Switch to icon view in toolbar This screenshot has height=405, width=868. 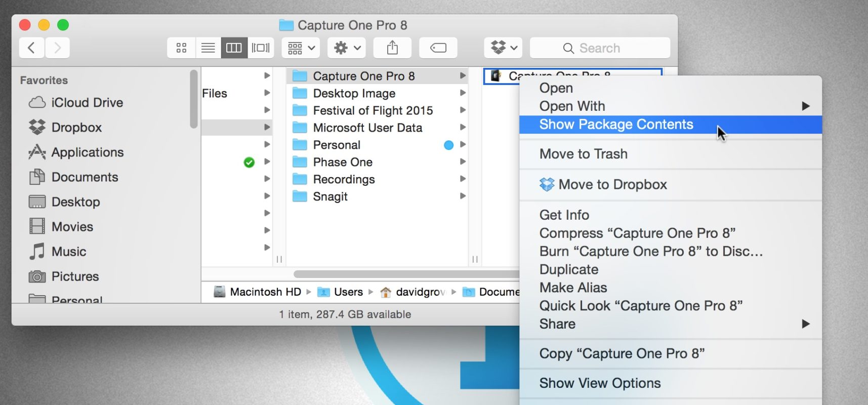point(181,48)
